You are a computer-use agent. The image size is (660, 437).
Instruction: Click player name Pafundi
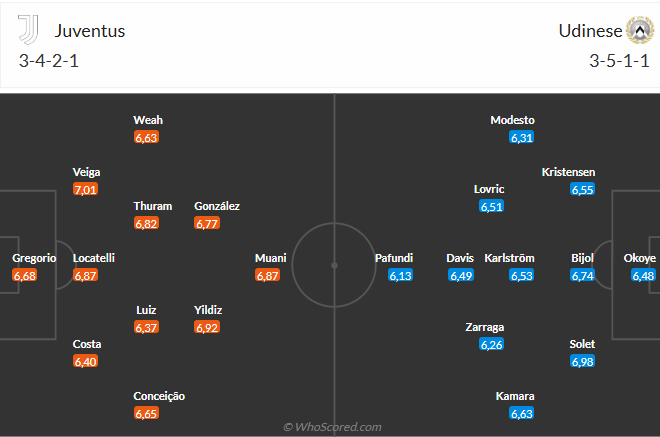click(x=393, y=258)
